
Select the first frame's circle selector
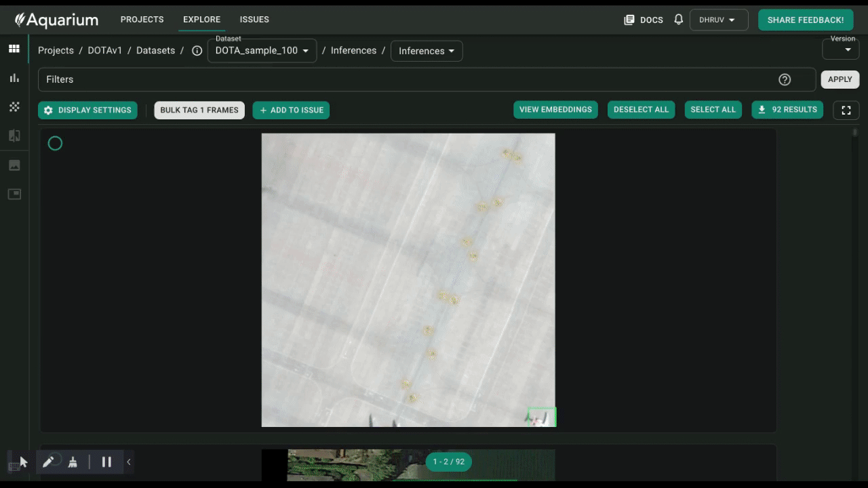click(x=55, y=143)
